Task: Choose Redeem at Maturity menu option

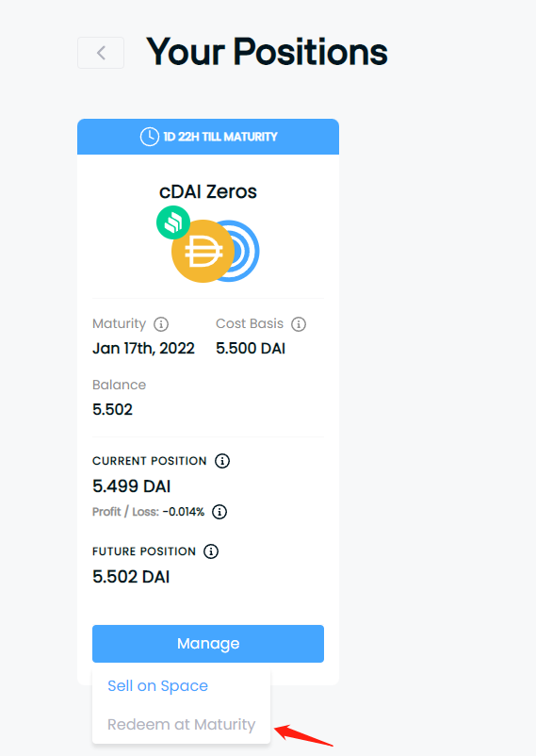Action: point(181,724)
